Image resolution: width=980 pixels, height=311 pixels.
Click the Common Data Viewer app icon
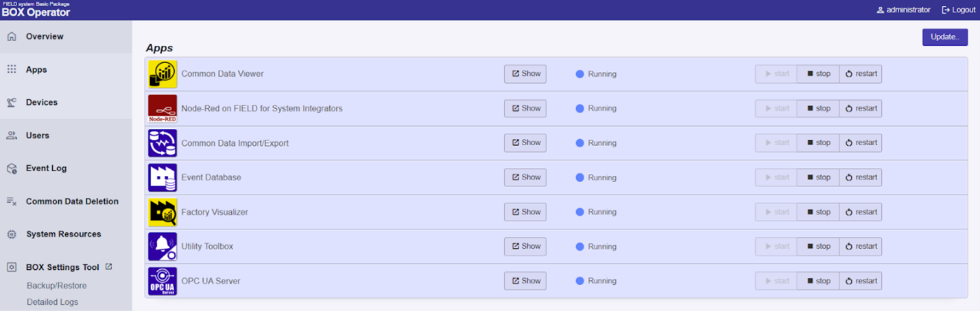[x=163, y=74]
